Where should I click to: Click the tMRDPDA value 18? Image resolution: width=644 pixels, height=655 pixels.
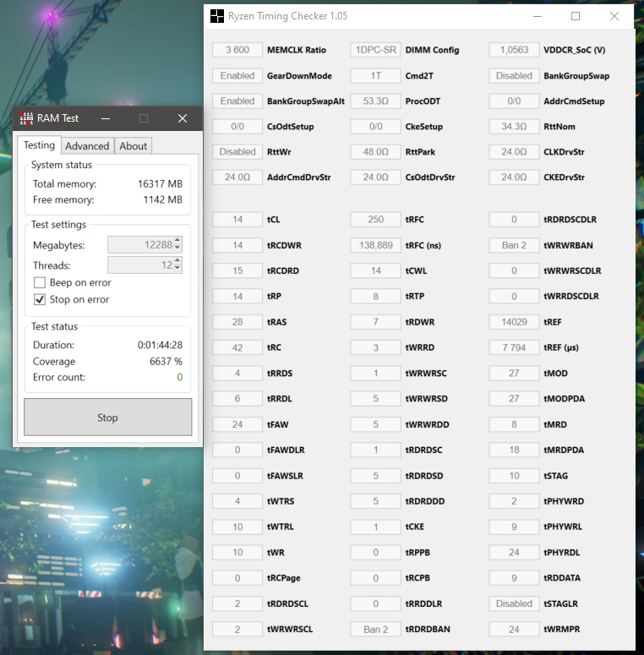click(514, 450)
